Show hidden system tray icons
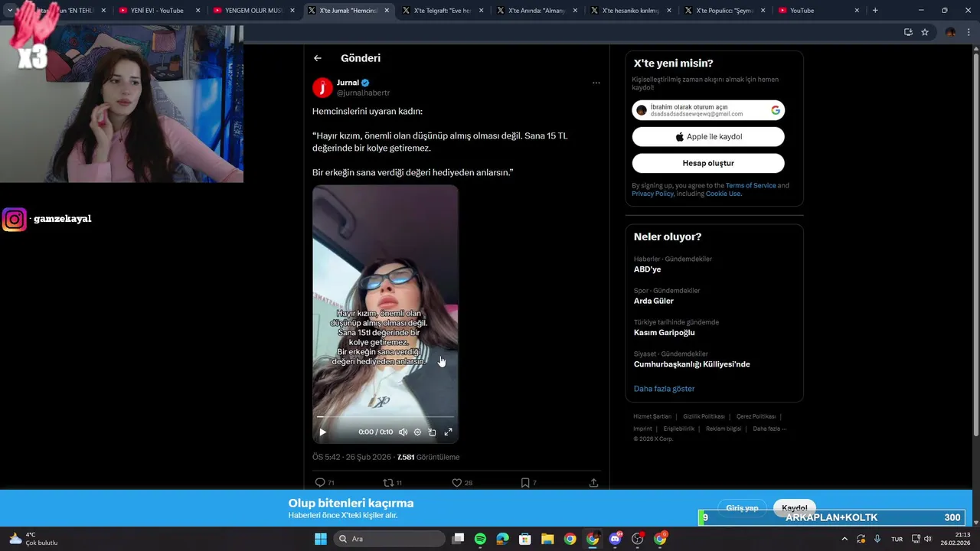 (x=844, y=539)
